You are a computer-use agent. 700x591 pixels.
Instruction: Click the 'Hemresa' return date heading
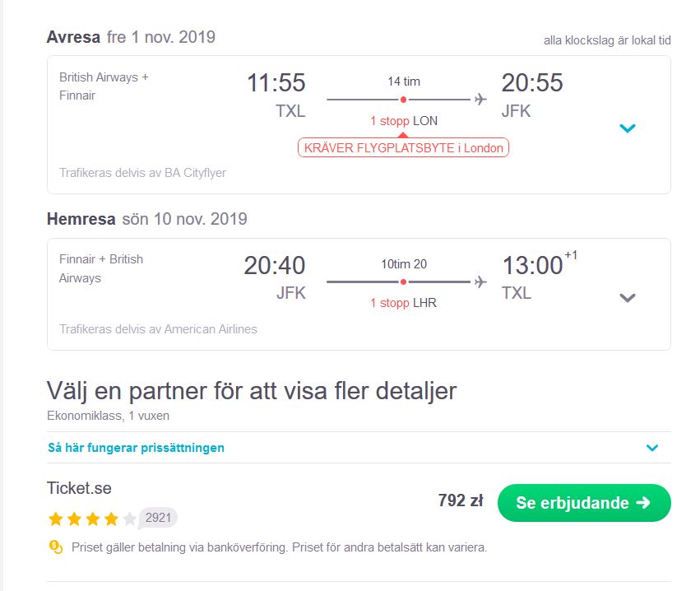(x=147, y=219)
